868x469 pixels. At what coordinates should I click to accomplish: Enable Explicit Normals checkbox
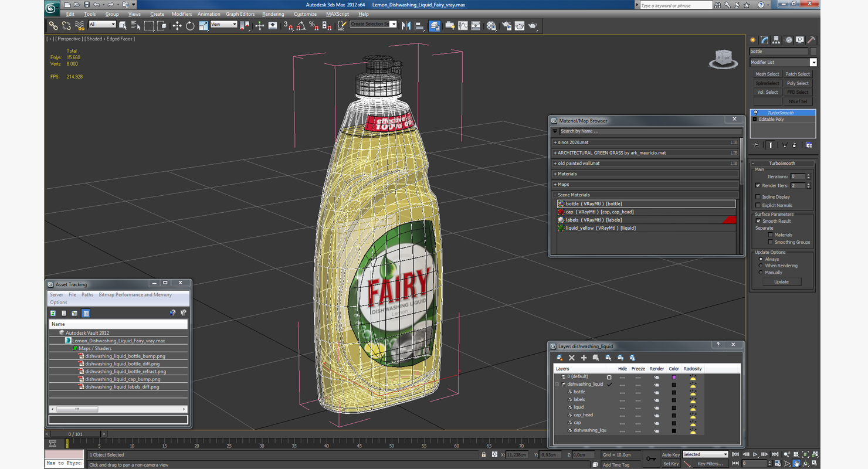[758, 205]
